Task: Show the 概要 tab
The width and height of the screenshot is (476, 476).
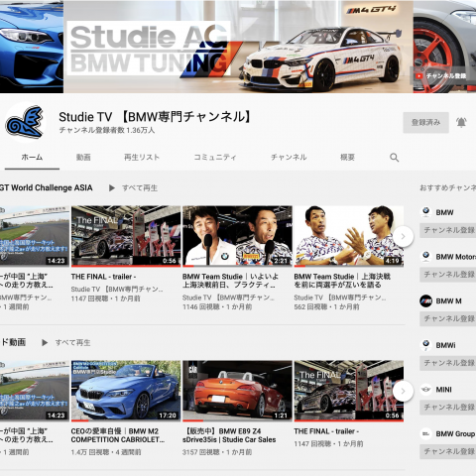Action: (348, 158)
